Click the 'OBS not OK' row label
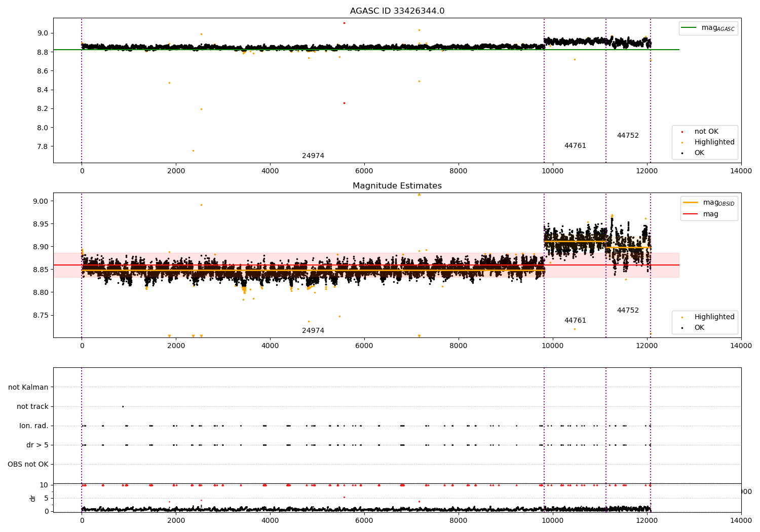 28,465
